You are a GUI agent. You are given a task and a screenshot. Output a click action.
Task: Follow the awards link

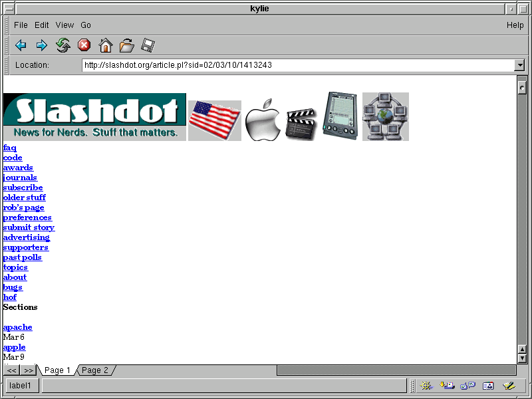18,168
